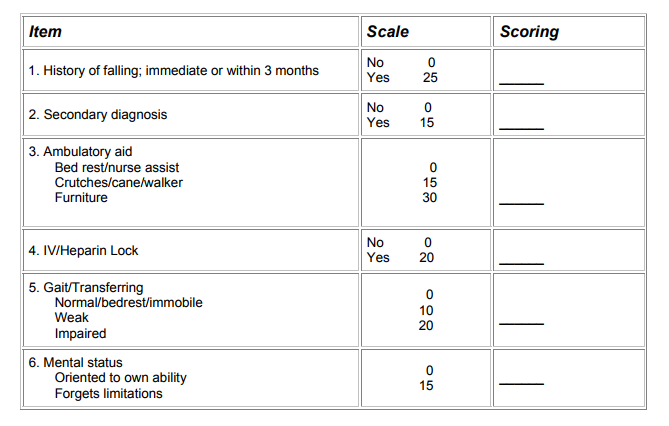Click the Scoring column header
Screen dimensions: 669x426
(529, 32)
